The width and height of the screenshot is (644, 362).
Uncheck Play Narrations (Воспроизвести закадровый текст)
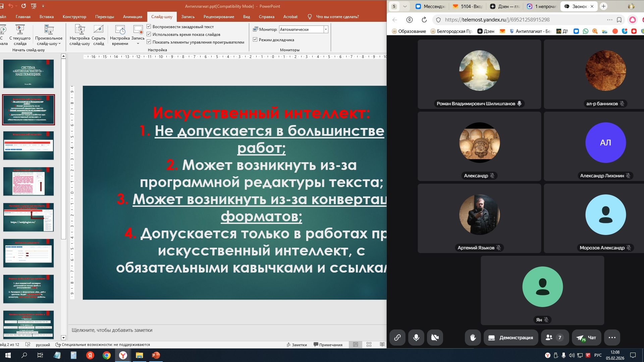click(x=149, y=26)
